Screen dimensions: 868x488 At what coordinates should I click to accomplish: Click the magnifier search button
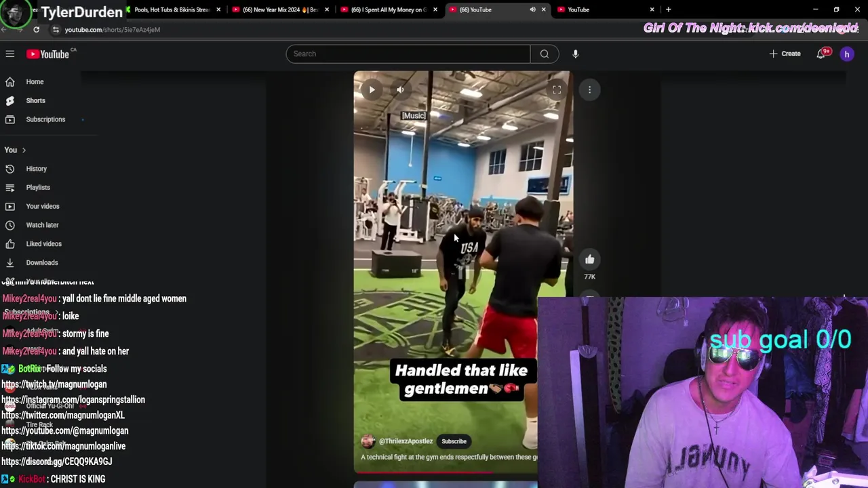click(545, 54)
